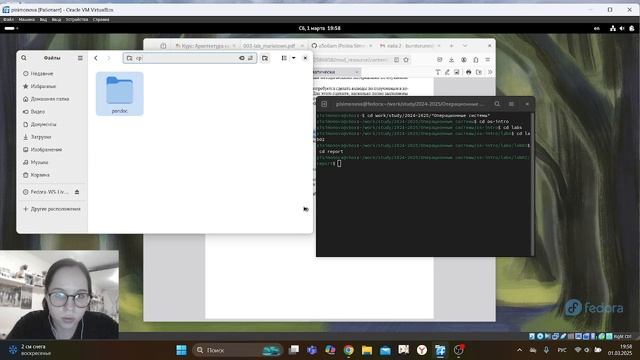The width and height of the screenshot is (640, 360).
Task: Open the VirtualBox Файл menu
Action: pos(9,20)
